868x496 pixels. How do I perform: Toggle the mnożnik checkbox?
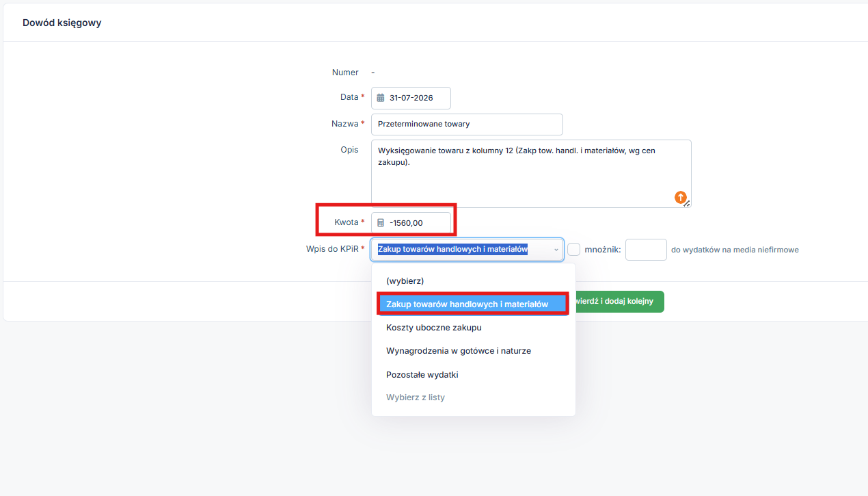(x=574, y=250)
